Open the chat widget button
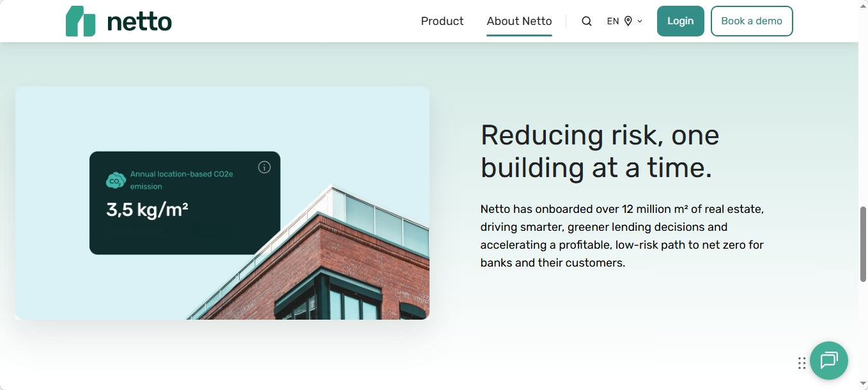 (x=829, y=361)
